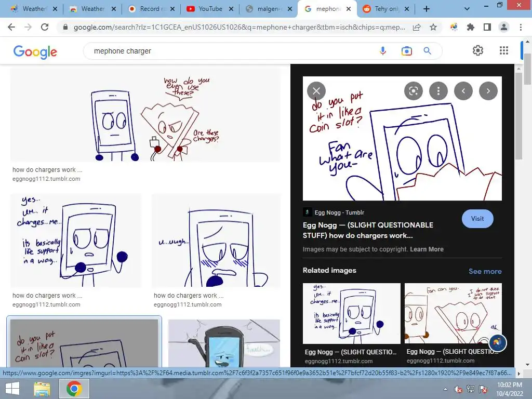The image size is (532, 399).
Task: Open the Google apps grid
Action: pyautogui.click(x=504, y=50)
